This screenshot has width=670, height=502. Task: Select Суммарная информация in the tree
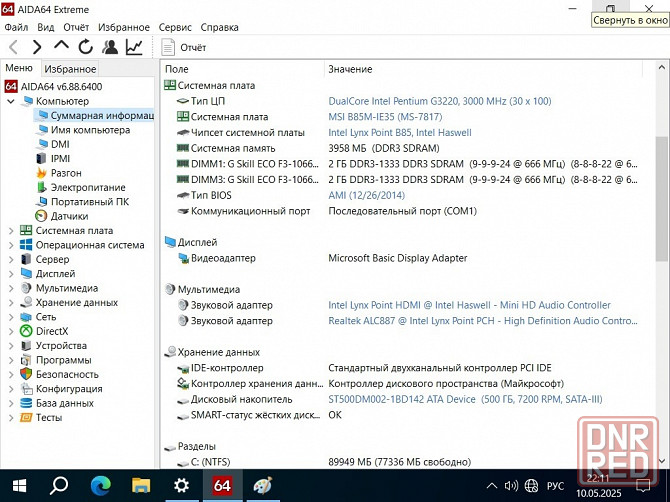[95, 116]
